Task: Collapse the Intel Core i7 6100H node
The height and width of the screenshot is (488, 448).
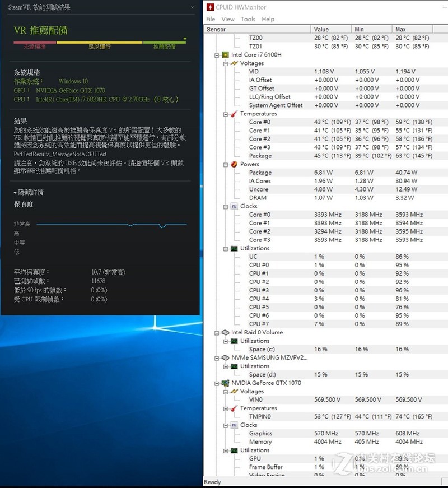Action: point(217,55)
